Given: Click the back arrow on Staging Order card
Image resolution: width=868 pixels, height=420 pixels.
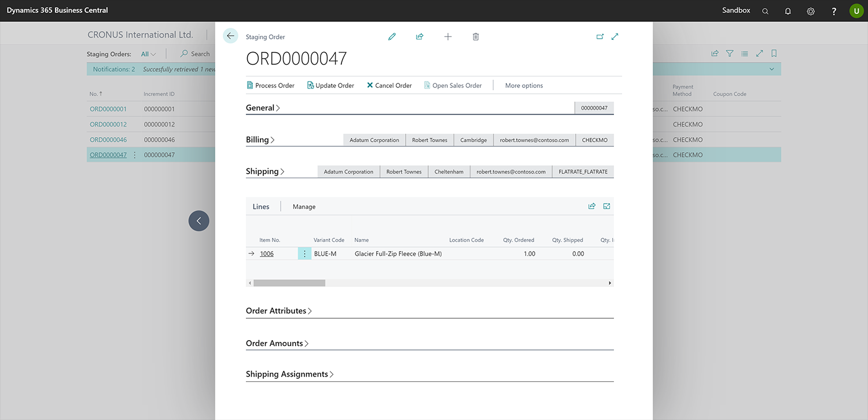Looking at the screenshot, I should [230, 36].
